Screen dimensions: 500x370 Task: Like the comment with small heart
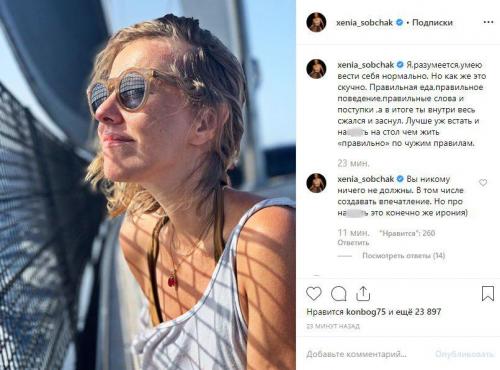pos(483,183)
